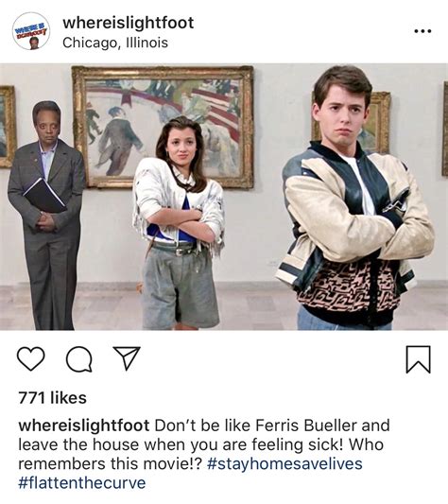
Task: Open whereislightfoot profile picture
Action: [x=31, y=31]
